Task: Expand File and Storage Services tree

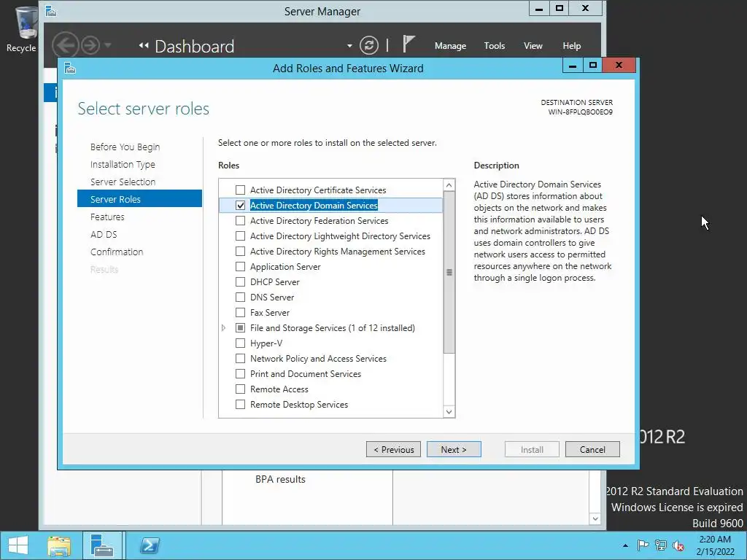Action: [223, 327]
